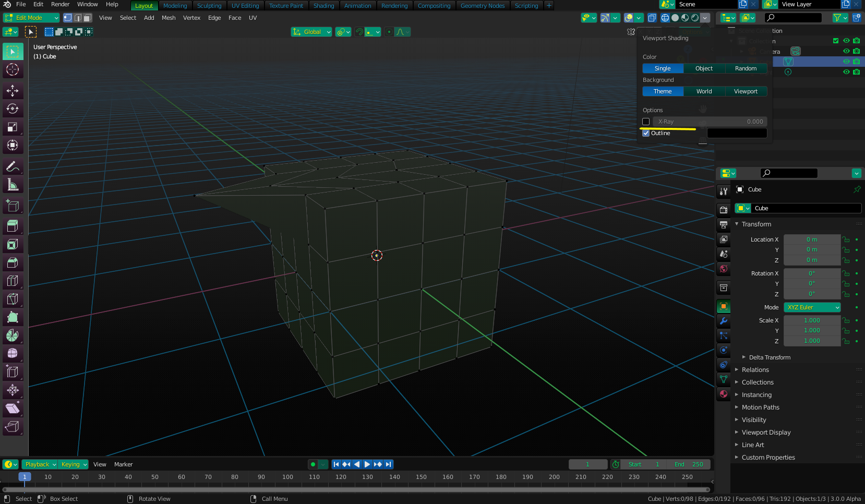Screen dimensions: 865x504
Task: Select the Loop Cut tool
Action: [x=13, y=281]
